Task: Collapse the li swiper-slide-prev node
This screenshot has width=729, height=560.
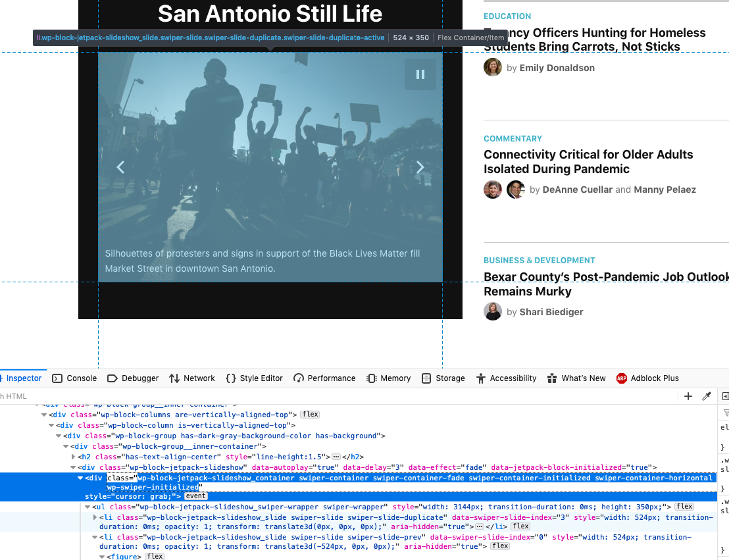Action: pyautogui.click(x=95, y=537)
